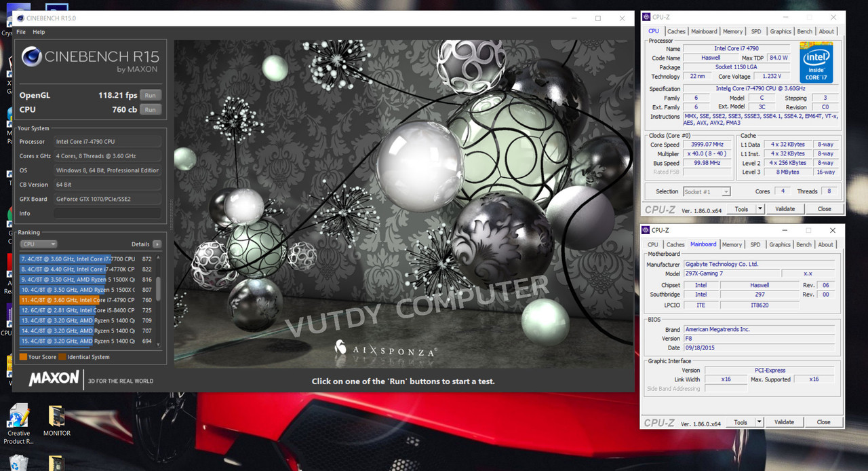Screen dimensions: 868x471
Task: Click the rendered scene preview image
Action: pyautogui.click(x=403, y=204)
